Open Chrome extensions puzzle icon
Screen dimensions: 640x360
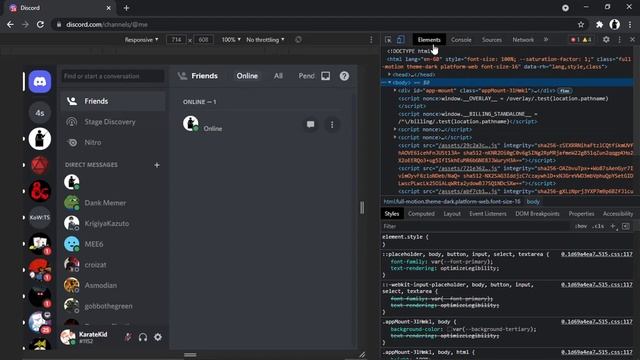[599, 24]
